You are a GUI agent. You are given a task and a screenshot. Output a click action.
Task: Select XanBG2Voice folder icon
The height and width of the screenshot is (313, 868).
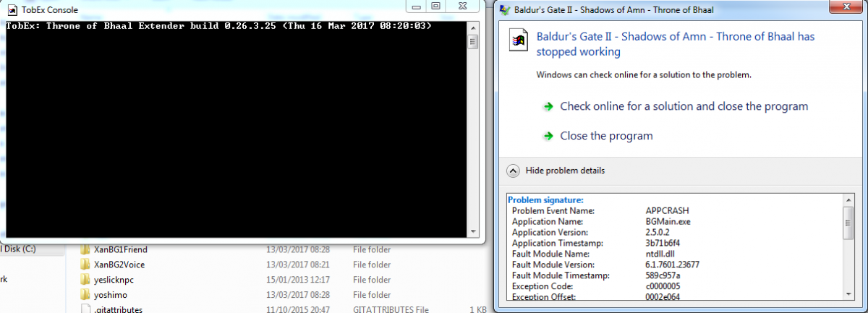pyautogui.click(x=85, y=265)
